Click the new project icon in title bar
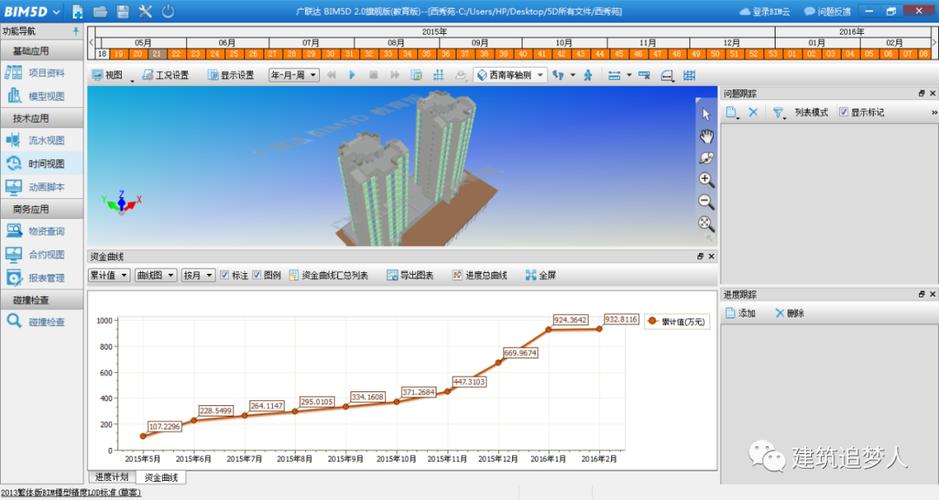939x500 pixels. 78,11
